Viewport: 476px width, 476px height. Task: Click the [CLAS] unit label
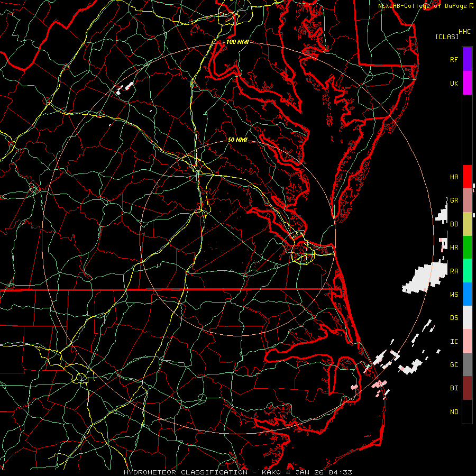click(447, 36)
